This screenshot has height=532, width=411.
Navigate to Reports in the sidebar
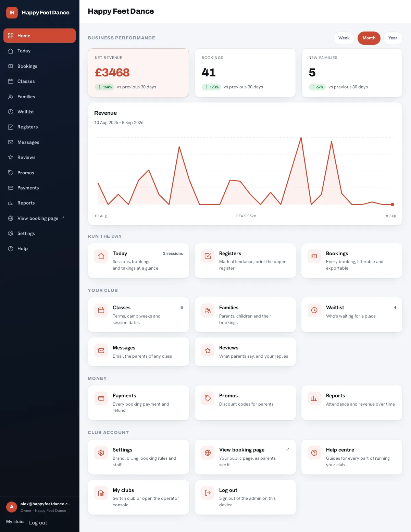pos(39,203)
